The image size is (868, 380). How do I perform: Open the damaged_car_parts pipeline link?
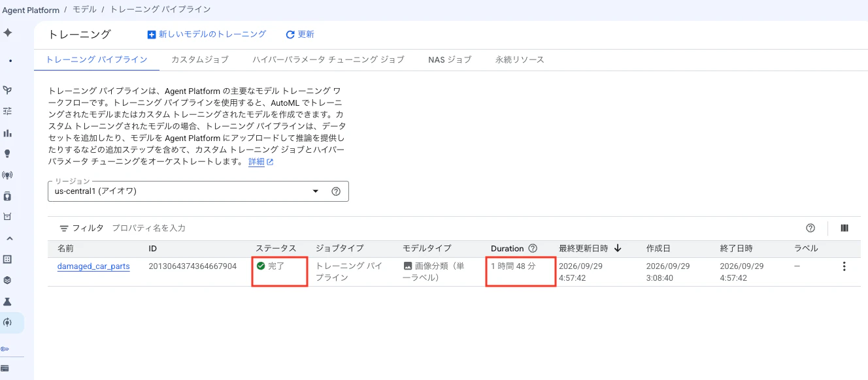click(x=93, y=266)
